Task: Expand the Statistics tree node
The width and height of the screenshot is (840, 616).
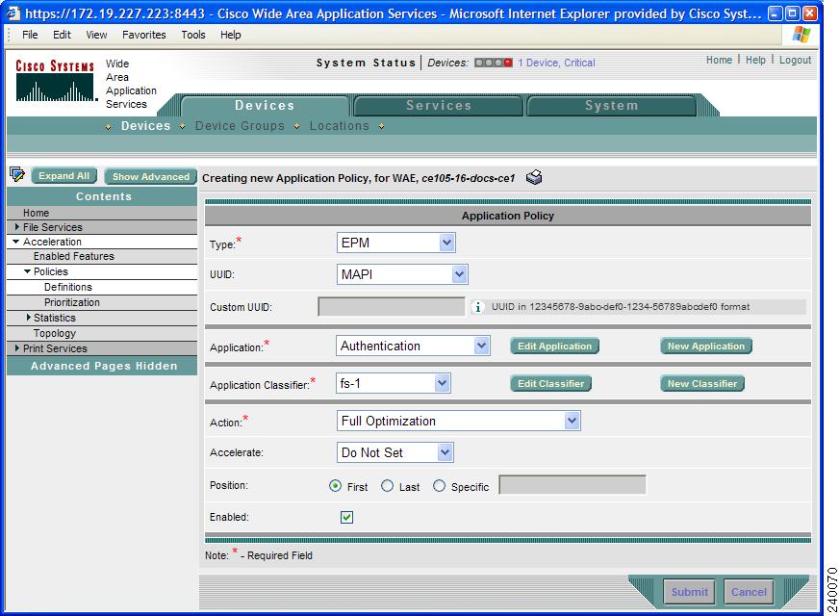Action: point(29,318)
